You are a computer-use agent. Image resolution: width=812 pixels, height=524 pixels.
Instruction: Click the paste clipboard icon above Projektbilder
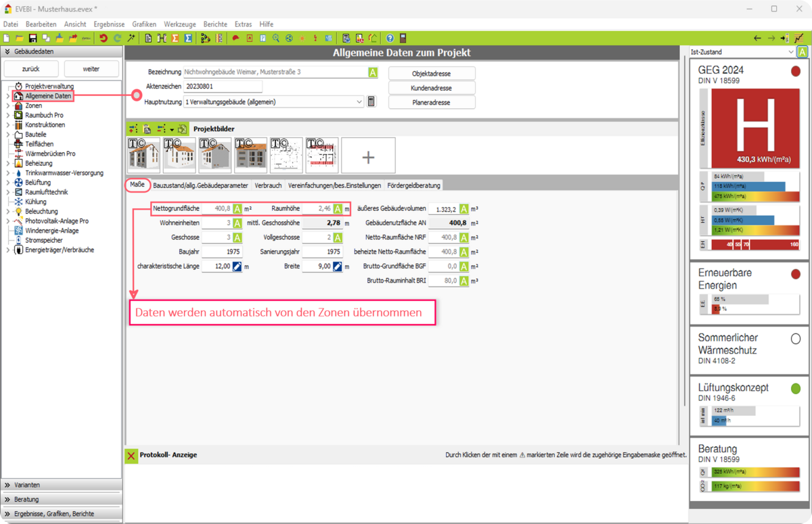click(147, 128)
